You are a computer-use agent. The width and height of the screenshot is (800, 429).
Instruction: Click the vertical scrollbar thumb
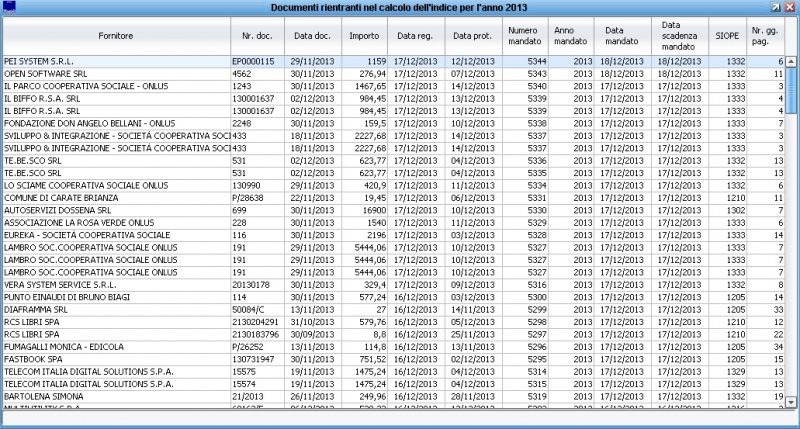791,90
